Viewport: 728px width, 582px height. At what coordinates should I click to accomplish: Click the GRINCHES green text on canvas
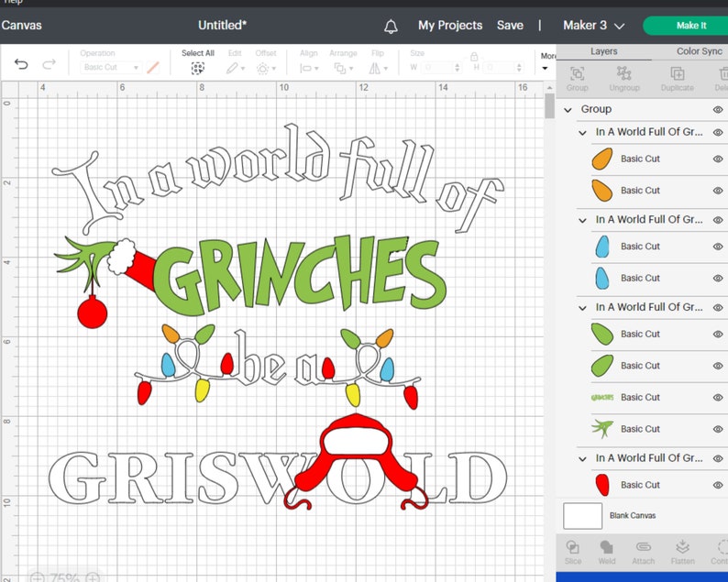click(x=300, y=276)
